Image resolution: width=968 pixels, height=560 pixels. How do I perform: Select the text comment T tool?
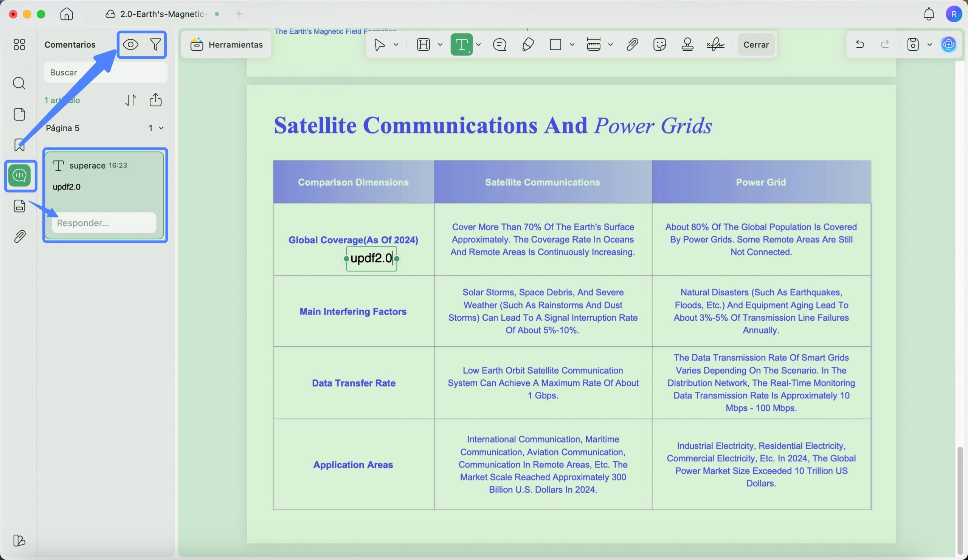click(x=461, y=45)
